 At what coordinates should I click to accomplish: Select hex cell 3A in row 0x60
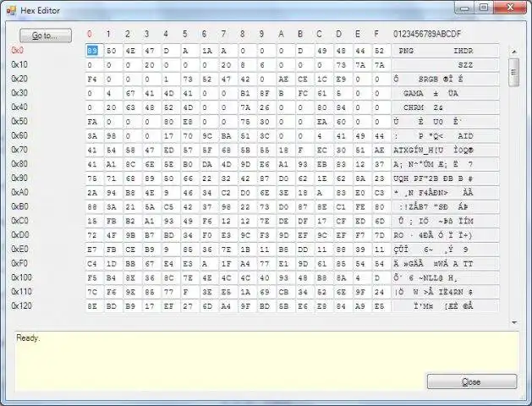click(93, 136)
